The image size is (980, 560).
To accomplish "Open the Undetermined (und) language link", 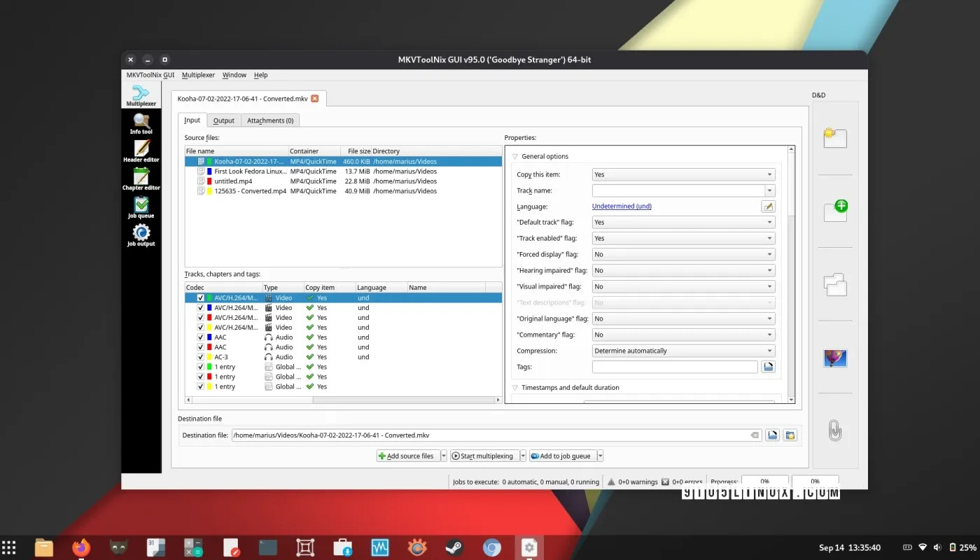I will [621, 206].
